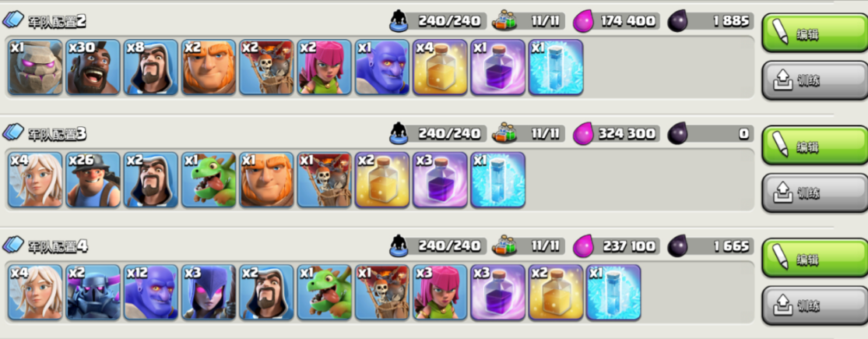Image resolution: width=868 pixels, height=339 pixels.
Task: Edit army configuration 2 with green button
Action: (x=815, y=34)
